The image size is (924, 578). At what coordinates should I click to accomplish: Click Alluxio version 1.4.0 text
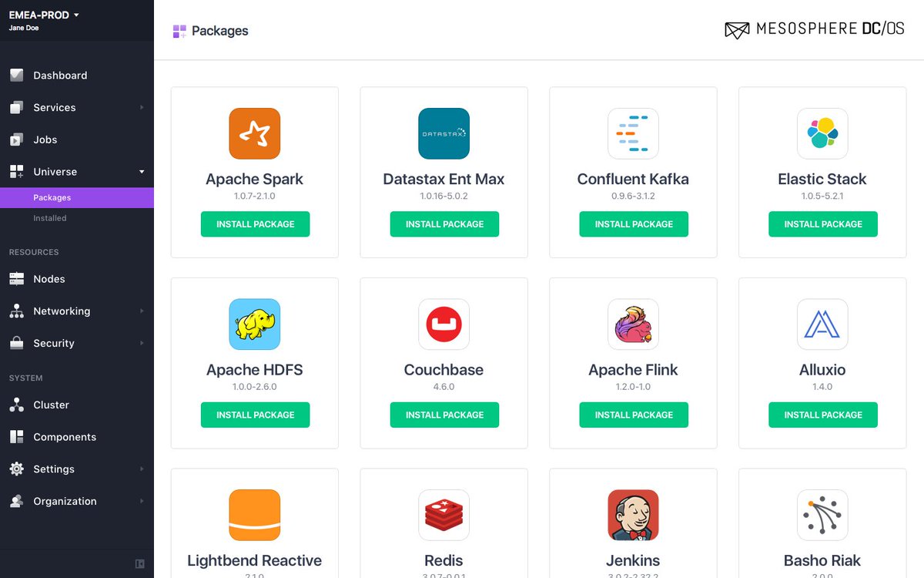pyautogui.click(x=822, y=387)
